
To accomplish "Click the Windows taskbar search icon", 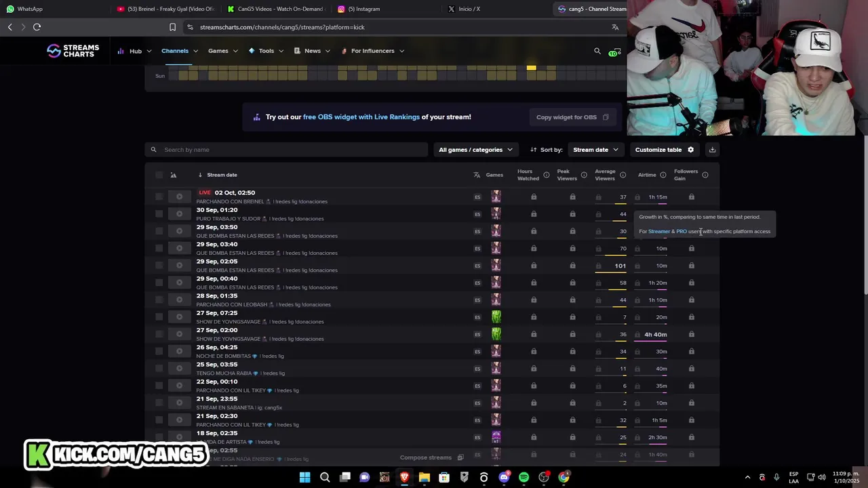I will tap(325, 477).
